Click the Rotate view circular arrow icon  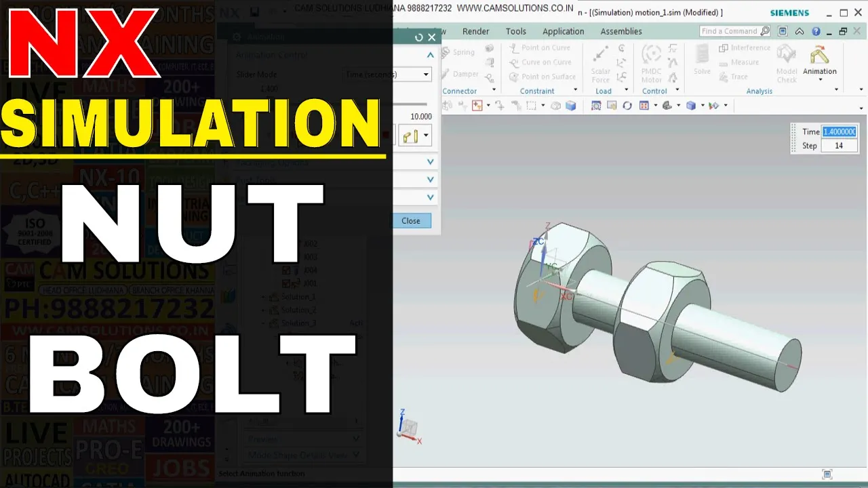627,106
